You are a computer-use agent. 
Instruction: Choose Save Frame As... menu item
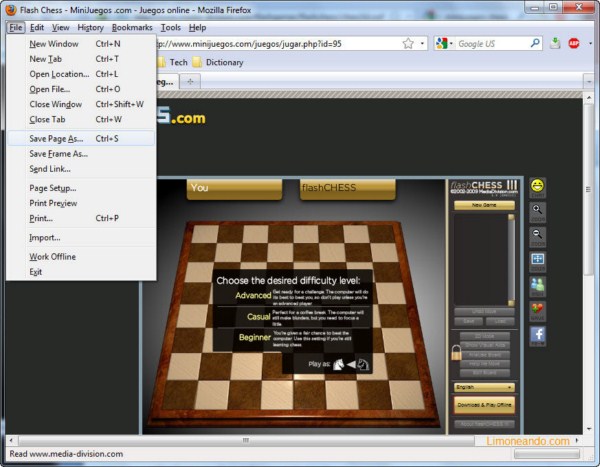pyautogui.click(x=81, y=154)
